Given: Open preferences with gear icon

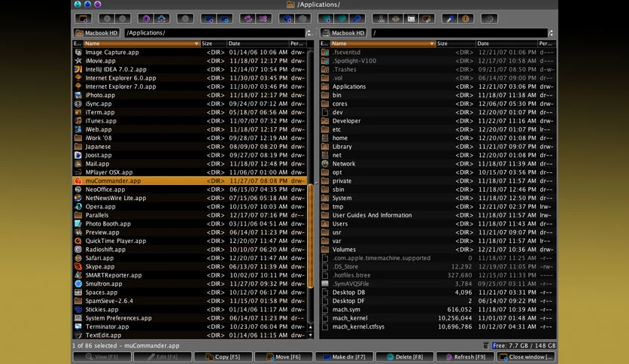Looking at the screenshot, I should tap(489, 19).
